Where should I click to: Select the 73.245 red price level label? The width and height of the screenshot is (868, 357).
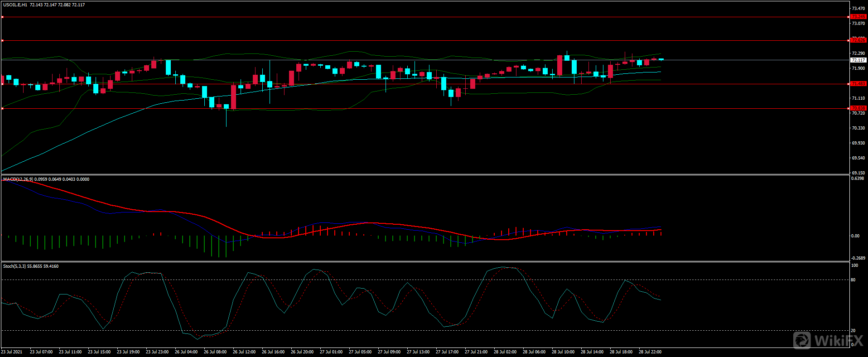(858, 17)
